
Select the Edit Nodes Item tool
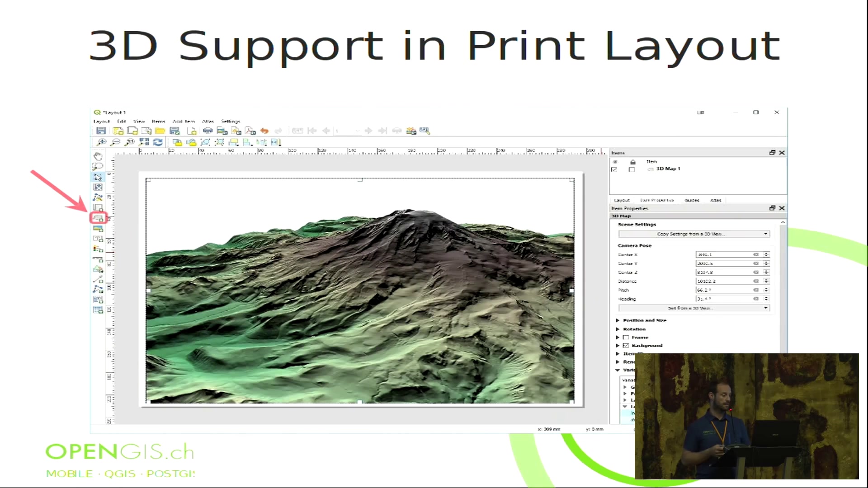coord(98,197)
